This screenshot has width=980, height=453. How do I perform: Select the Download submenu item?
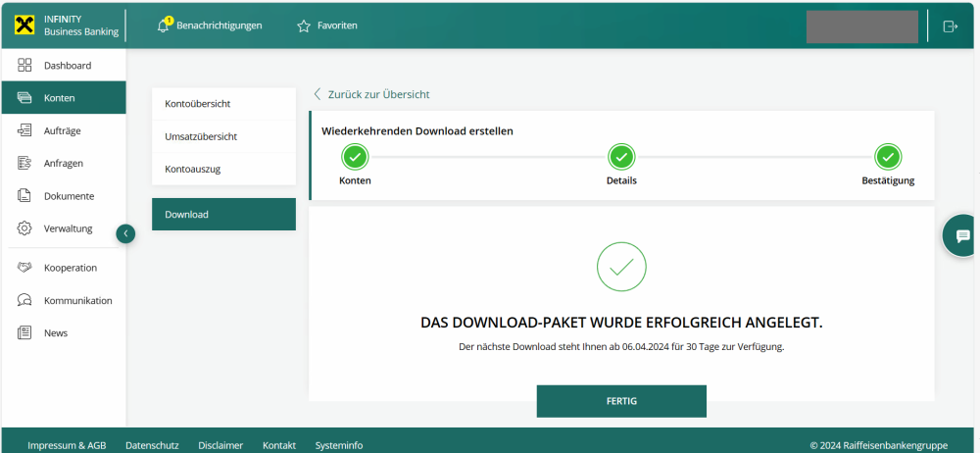223,214
